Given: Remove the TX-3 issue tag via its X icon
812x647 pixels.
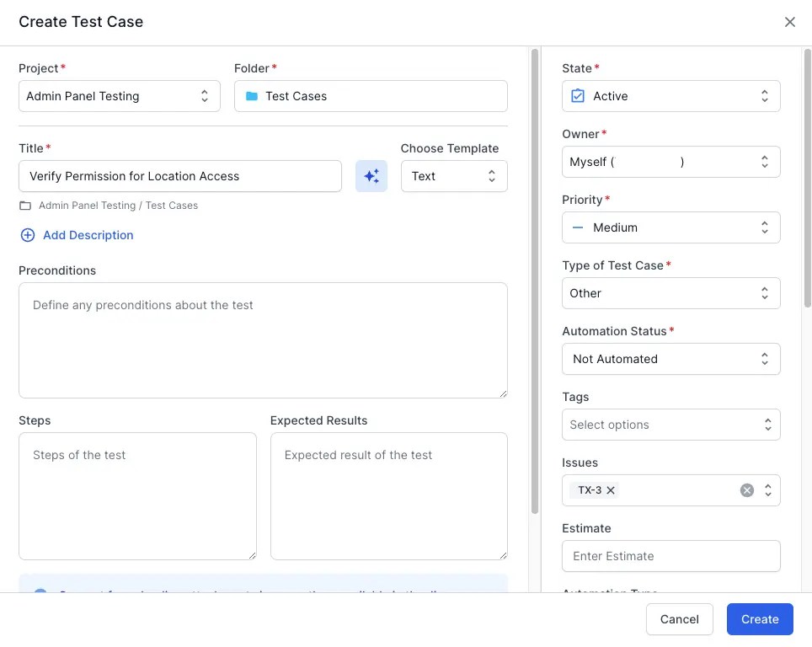Looking at the screenshot, I should pos(611,489).
